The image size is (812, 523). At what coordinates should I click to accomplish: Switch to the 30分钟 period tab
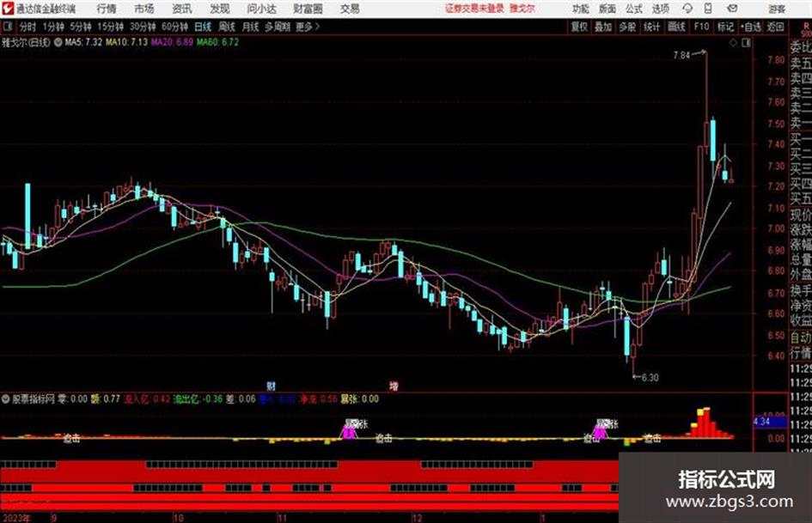pyautogui.click(x=143, y=27)
